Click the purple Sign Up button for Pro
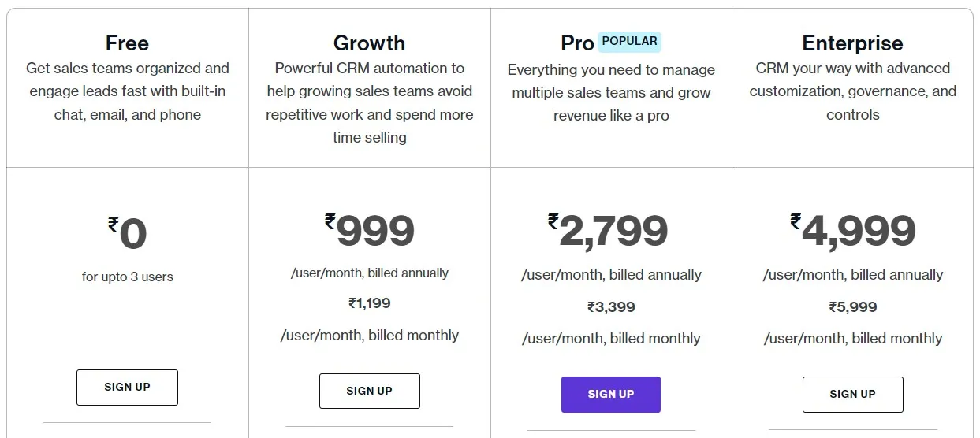Image resolution: width=980 pixels, height=438 pixels. click(611, 395)
